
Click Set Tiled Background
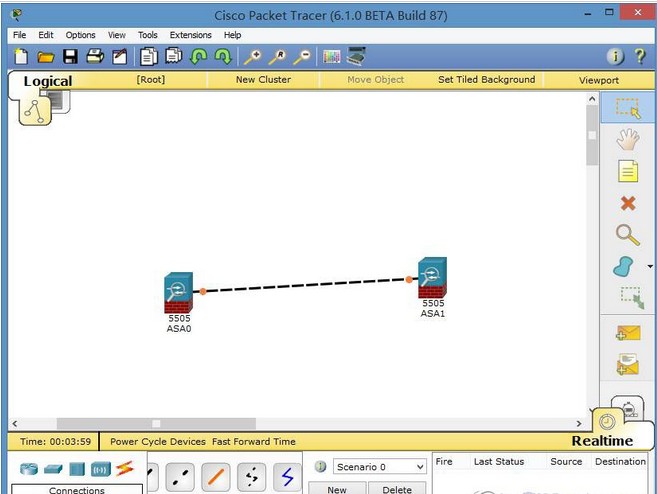pos(486,80)
